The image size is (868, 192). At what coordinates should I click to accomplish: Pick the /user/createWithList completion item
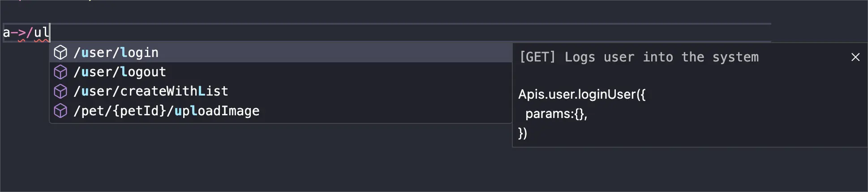151,91
